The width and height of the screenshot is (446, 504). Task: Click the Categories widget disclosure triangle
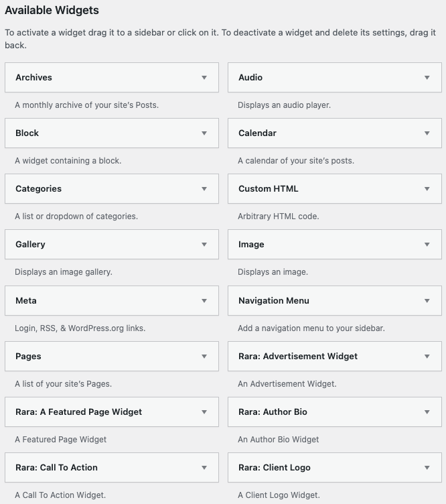click(x=204, y=189)
